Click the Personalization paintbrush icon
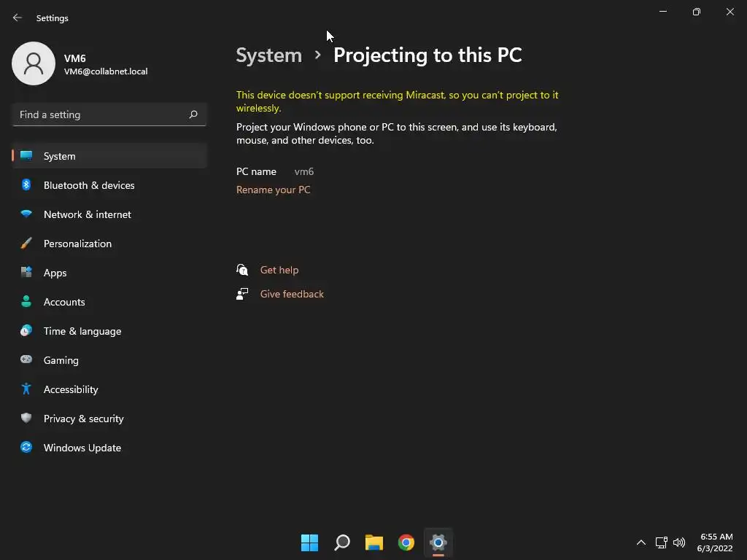The height and width of the screenshot is (560, 747). [x=26, y=244]
